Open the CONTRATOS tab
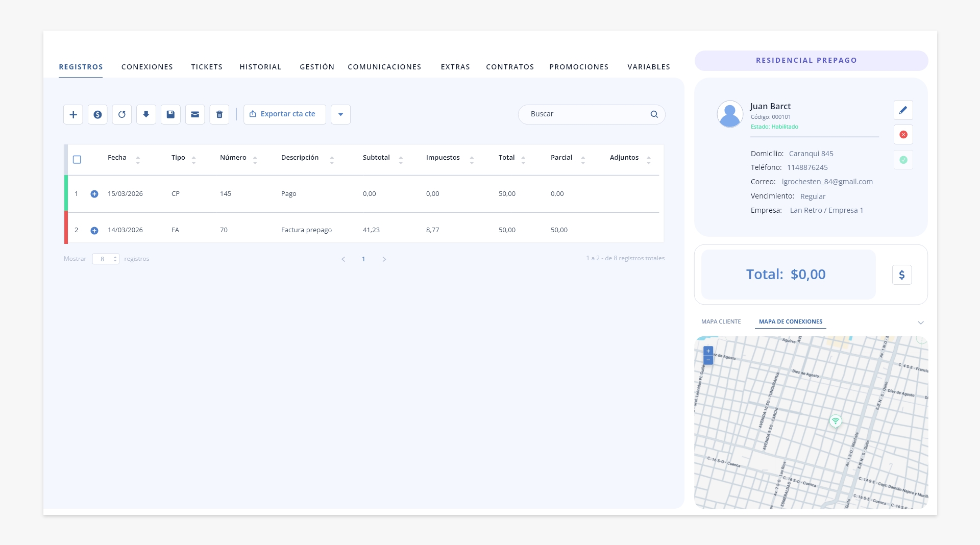The height and width of the screenshot is (545, 980). coord(510,67)
